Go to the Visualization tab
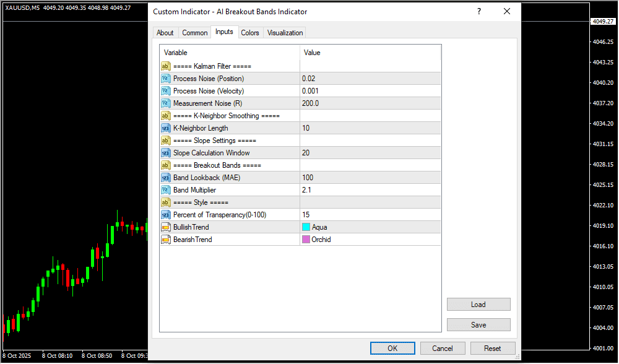Viewport: 619px width, 364px height. click(285, 33)
